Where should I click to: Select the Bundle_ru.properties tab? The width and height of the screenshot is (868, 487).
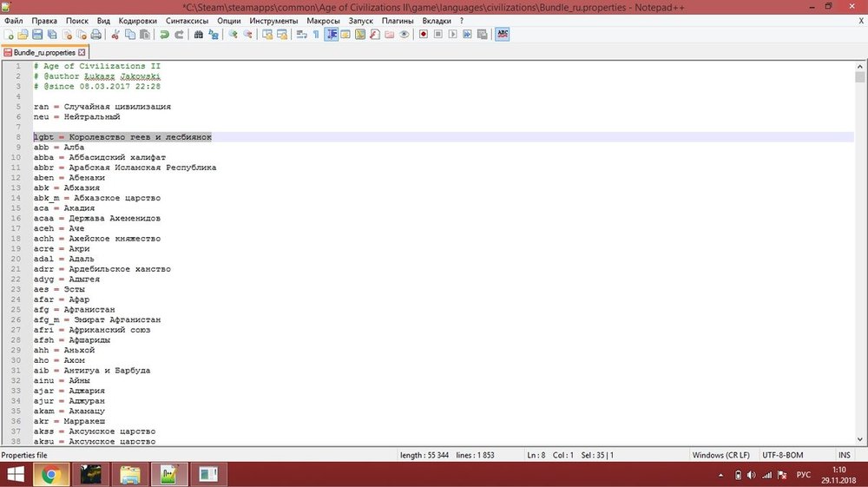pyautogui.click(x=43, y=53)
